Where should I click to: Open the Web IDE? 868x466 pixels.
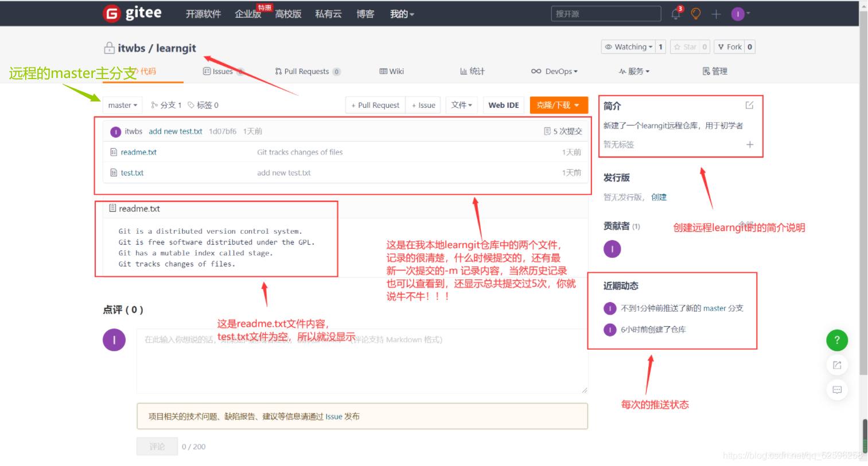504,105
